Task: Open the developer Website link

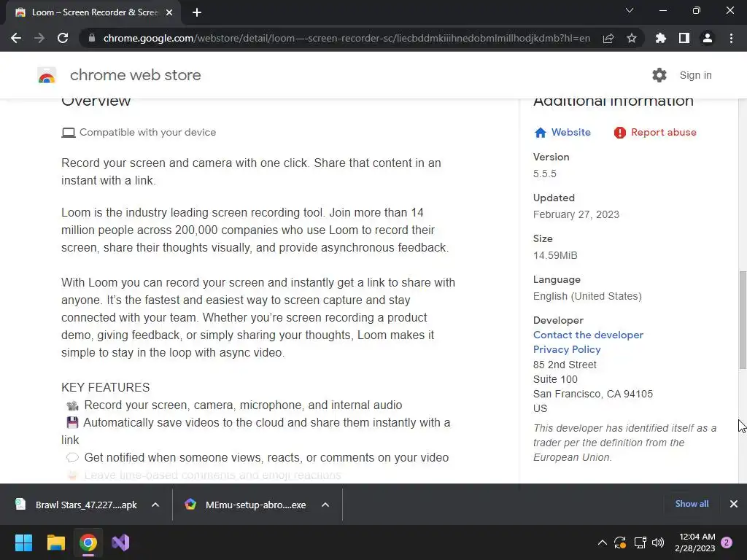Action: coord(570,133)
